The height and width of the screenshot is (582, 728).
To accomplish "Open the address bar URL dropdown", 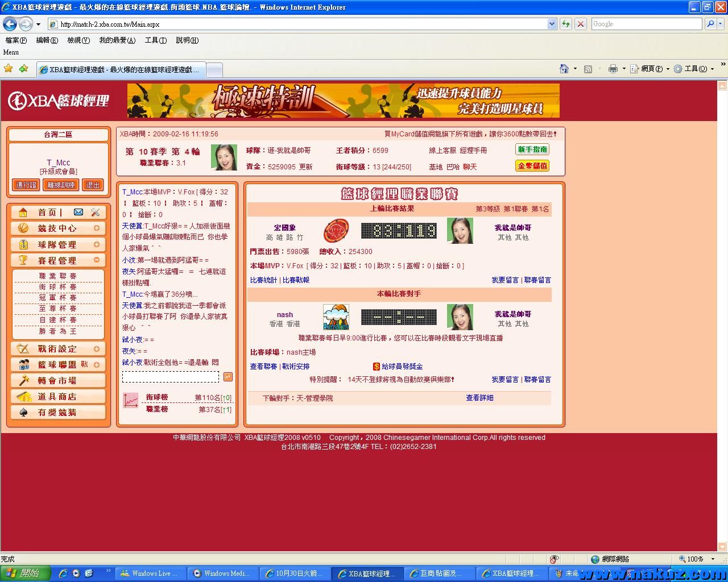I will click(552, 24).
